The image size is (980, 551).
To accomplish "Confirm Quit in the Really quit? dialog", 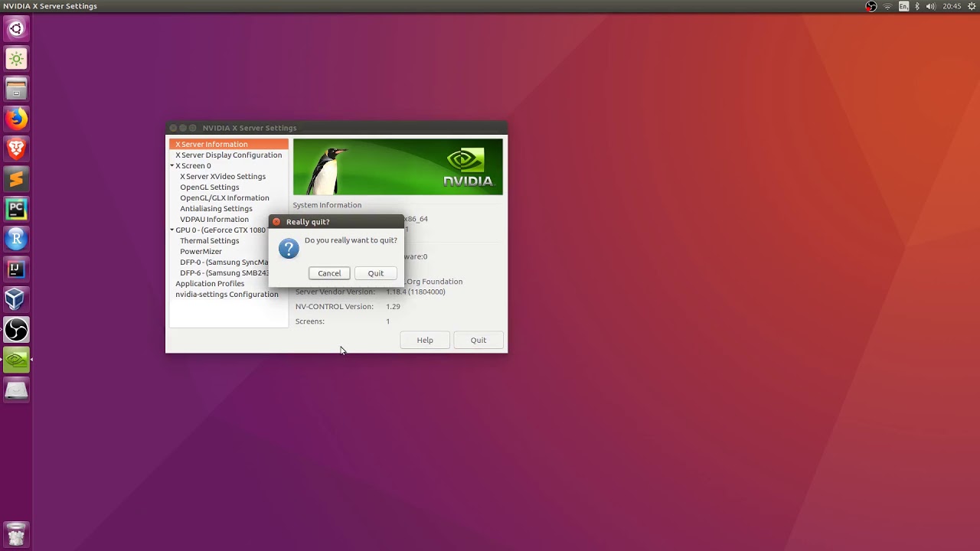I will coord(376,273).
